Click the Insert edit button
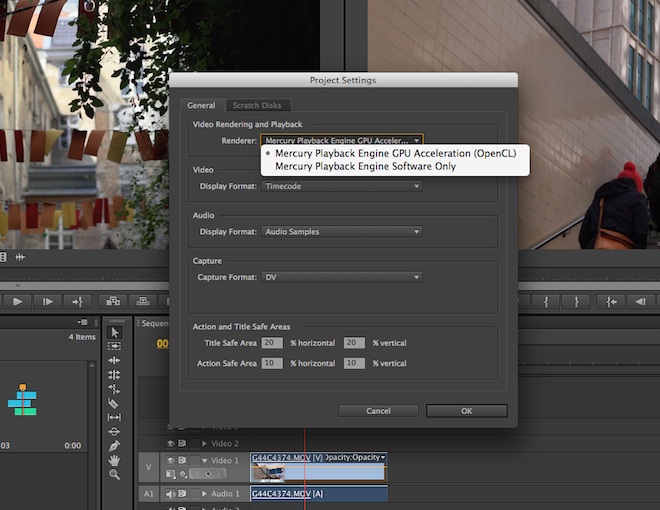Image resolution: width=660 pixels, height=510 pixels. pos(113,301)
